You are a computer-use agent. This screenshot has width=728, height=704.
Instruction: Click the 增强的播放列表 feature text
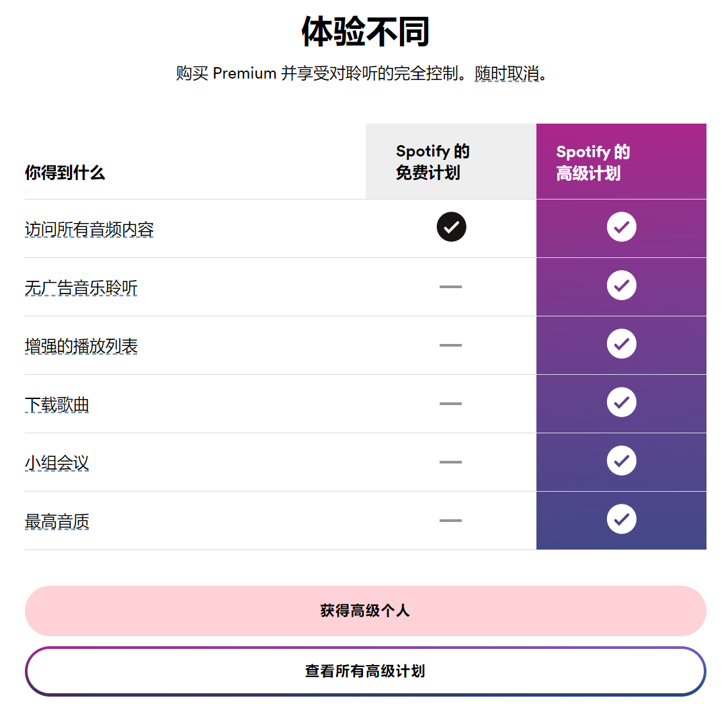click(81, 347)
